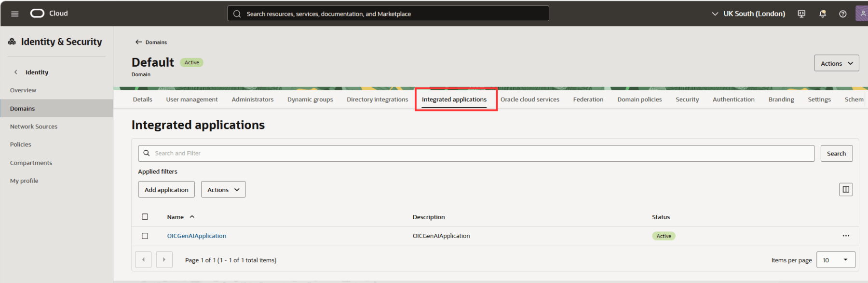Screen dimensions: 868x283
Task: Open the notifications bell
Action: tap(822, 14)
